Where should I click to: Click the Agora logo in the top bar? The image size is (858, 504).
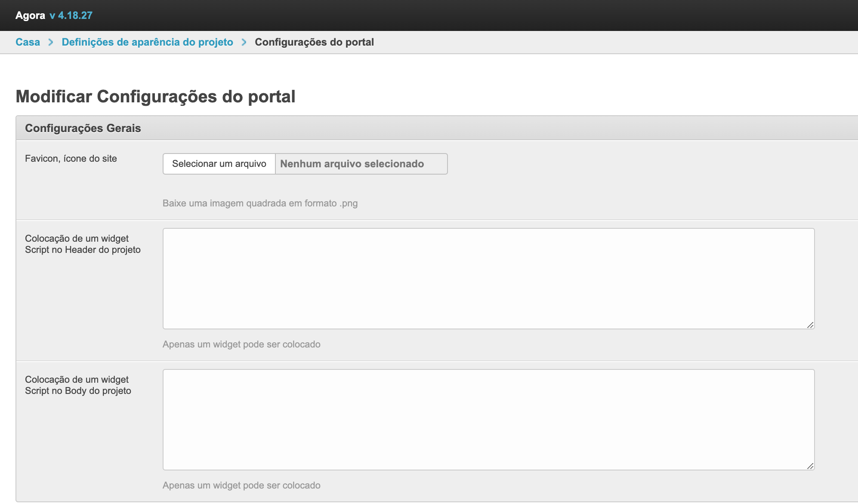click(30, 15)
